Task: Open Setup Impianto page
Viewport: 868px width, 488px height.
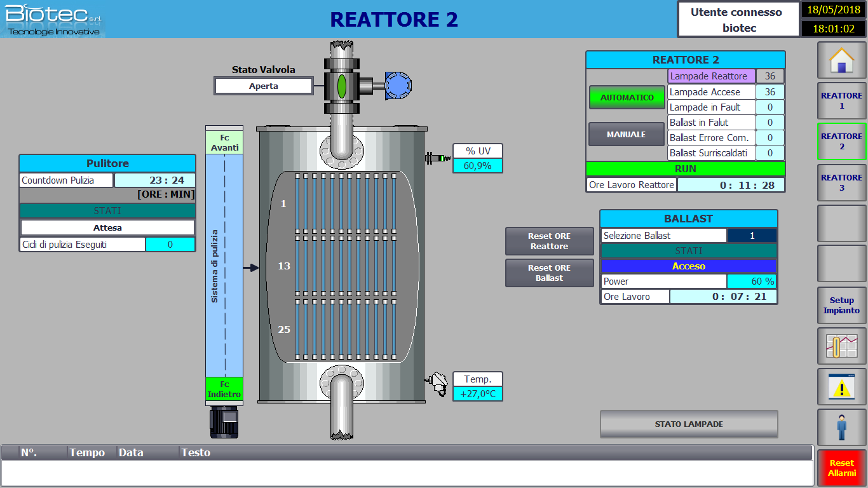Action: coord(841,306)
